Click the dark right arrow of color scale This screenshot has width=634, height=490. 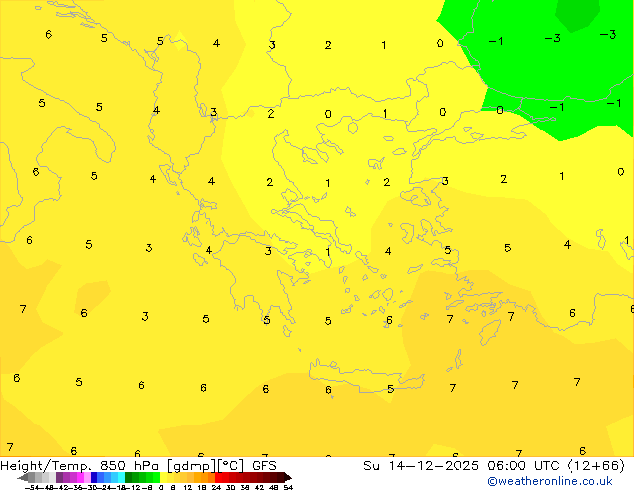(288, 478)
